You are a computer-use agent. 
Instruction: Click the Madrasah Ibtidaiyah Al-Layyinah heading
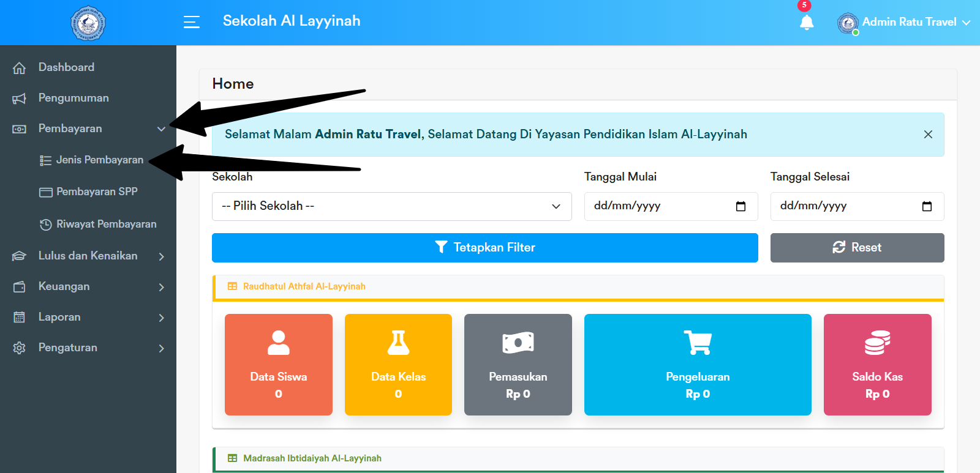tap(312, 458)
